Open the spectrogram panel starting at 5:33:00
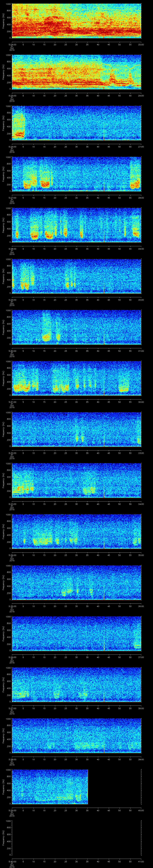 (76, 480)
